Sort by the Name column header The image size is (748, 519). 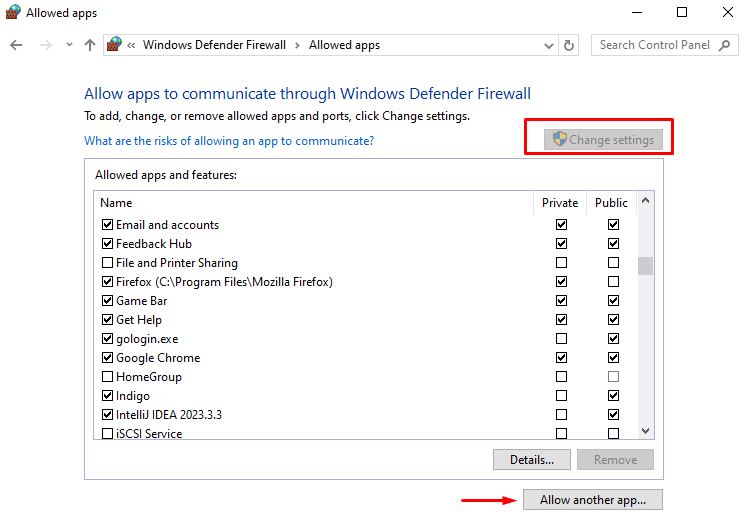(116, 203)
